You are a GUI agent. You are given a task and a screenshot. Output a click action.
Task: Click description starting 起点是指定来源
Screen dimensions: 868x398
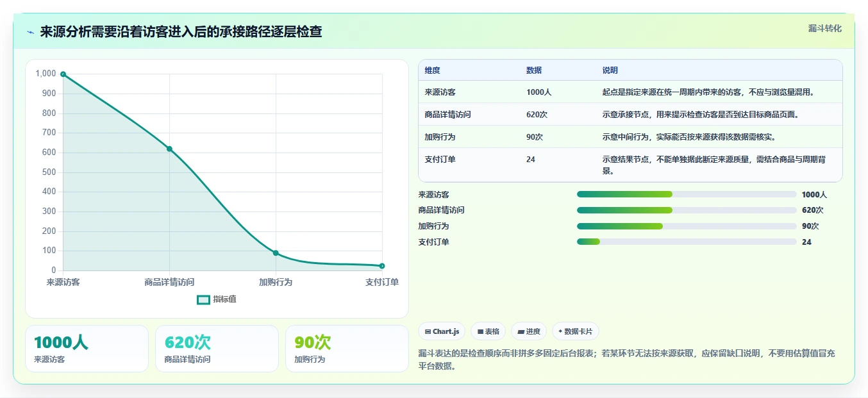pyautogui.click(x=708, y=92)
